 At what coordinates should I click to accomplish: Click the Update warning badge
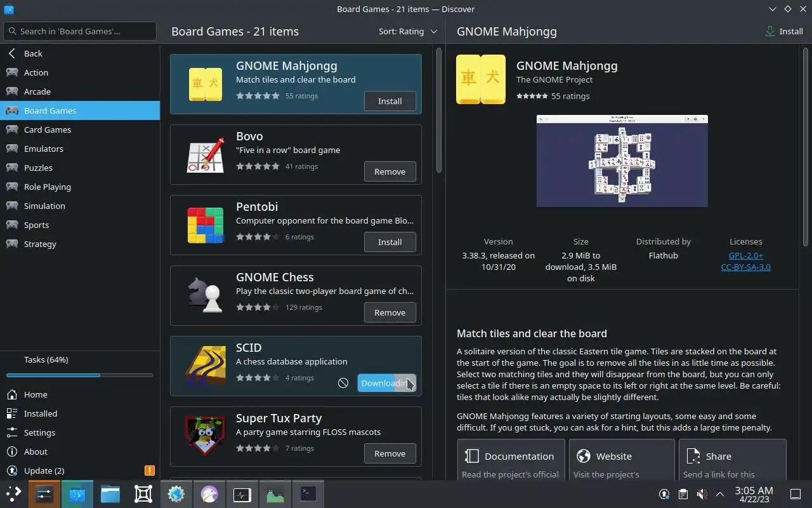(149, 471)
